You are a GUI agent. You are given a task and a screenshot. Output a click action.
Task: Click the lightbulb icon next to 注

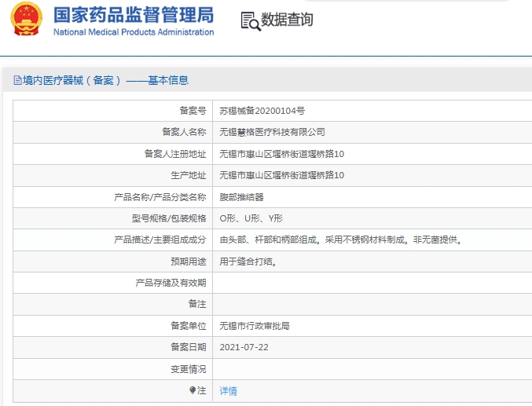click(193, 390)
